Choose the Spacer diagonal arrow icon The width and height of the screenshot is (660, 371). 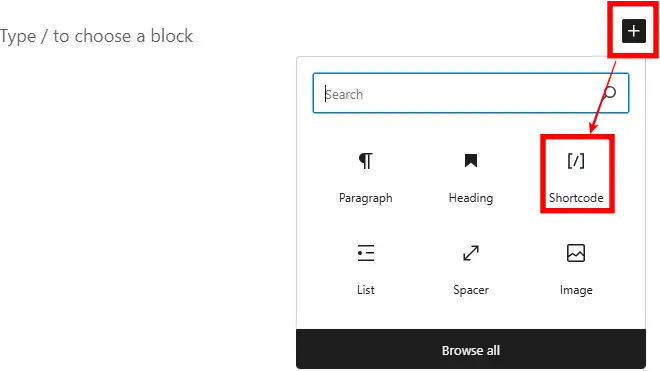(x=471, y=253)
